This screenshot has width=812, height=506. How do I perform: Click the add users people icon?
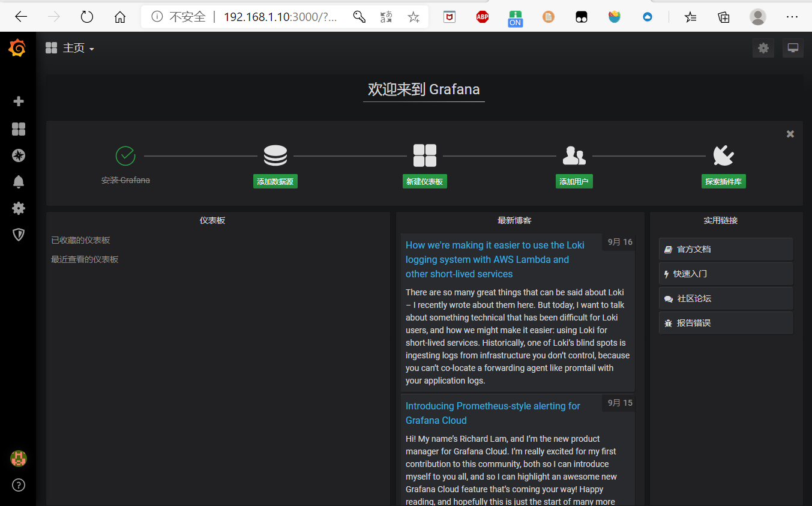click(574, 155)
